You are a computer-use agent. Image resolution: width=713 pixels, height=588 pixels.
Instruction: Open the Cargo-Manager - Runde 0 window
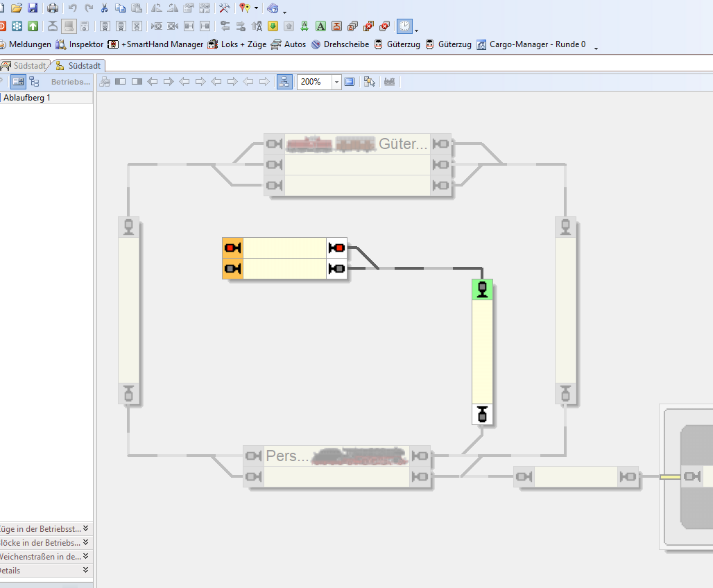pyautogui.click(x=531, y=44)
